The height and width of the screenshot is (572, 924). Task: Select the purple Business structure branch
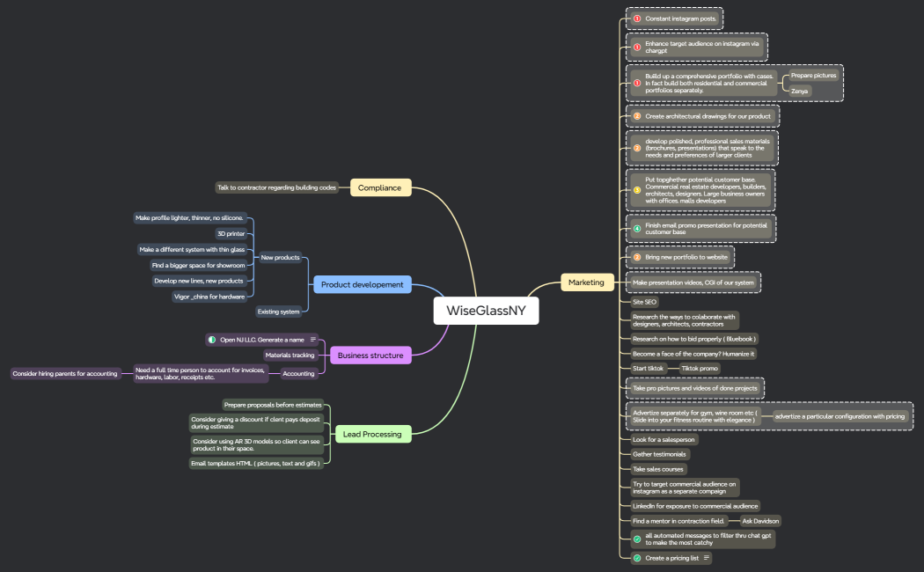pyautogui.click(x=370, y=356)
